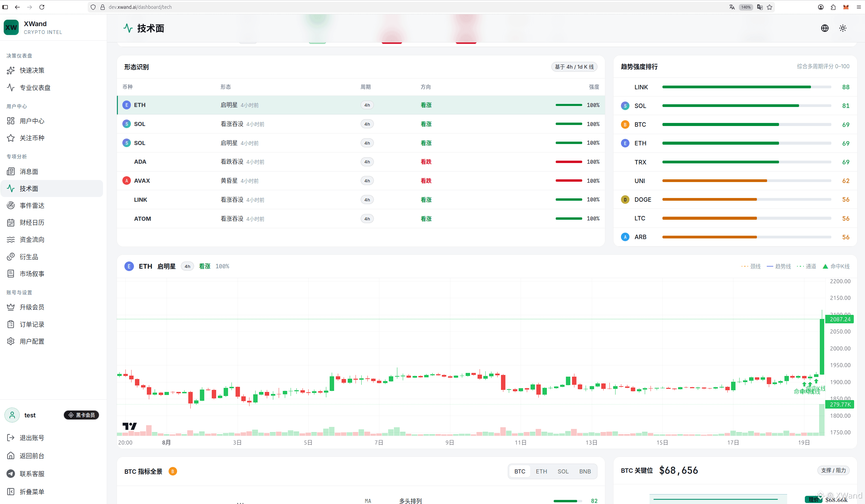Click the 支撑 / 阻力 button
The height and width of the screenshot is (504, 865).
point(833,470)
